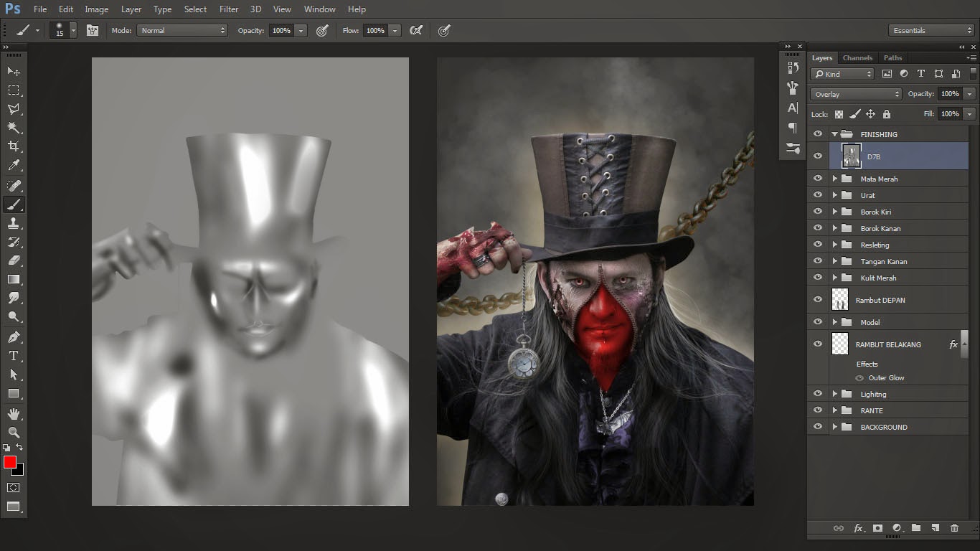Open the Essentials workspace dropdown
980x551 pixels.
[930, 31]
